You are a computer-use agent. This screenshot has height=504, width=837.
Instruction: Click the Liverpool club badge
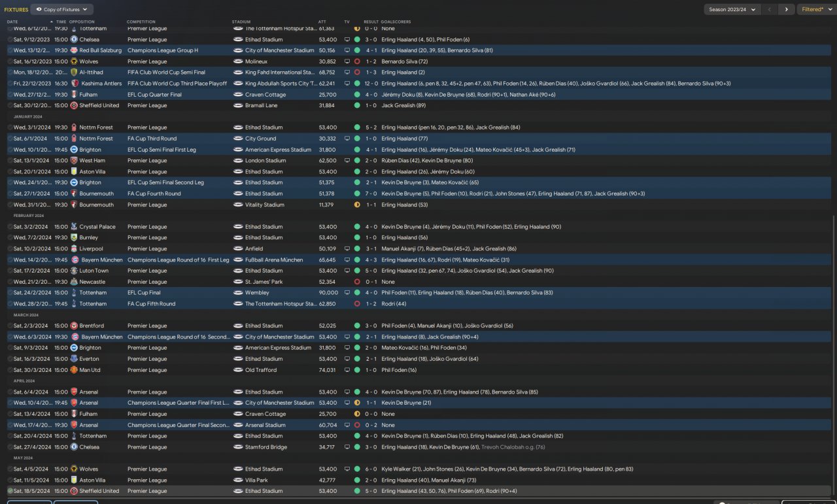[x=74, y=249]
